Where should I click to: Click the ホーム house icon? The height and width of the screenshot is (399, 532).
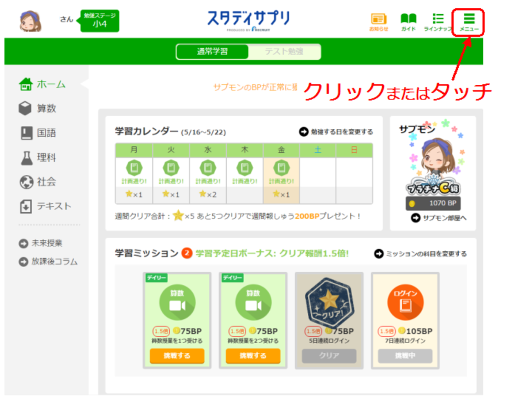click(x=26, y=84)
